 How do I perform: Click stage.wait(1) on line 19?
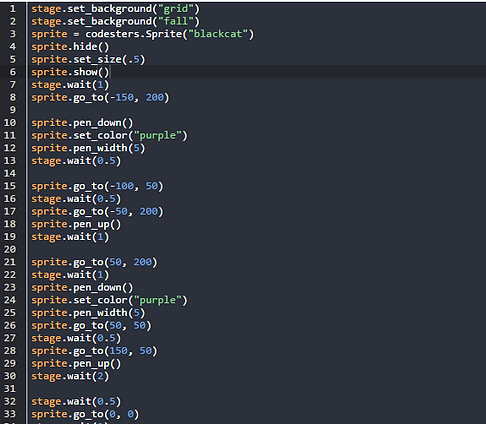70,237
